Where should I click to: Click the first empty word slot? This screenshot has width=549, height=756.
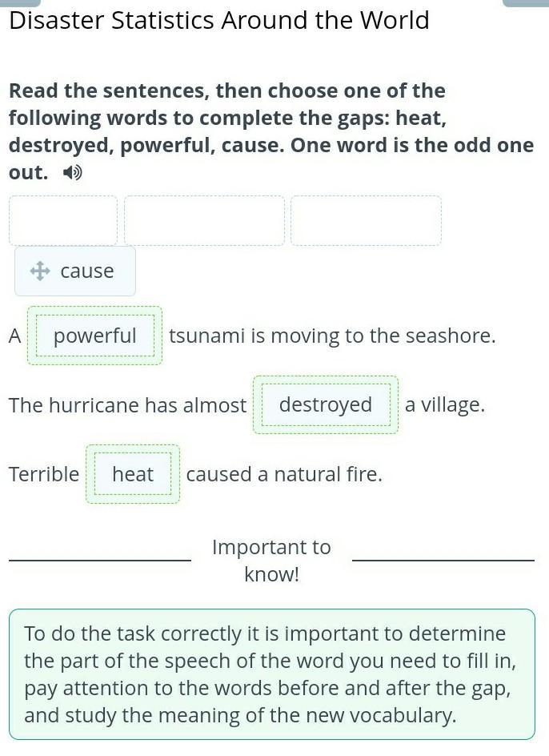[63, 220]
